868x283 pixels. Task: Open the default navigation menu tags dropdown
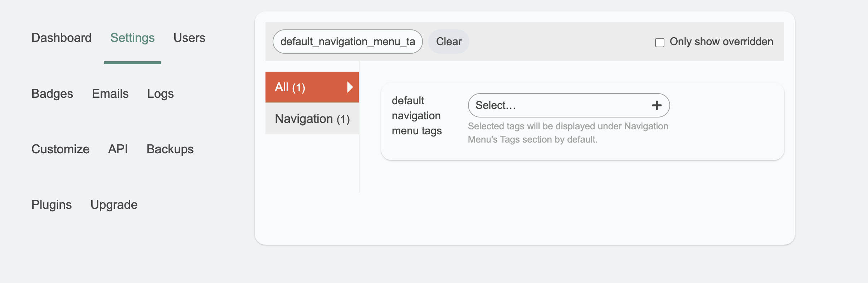click(558, 105)
